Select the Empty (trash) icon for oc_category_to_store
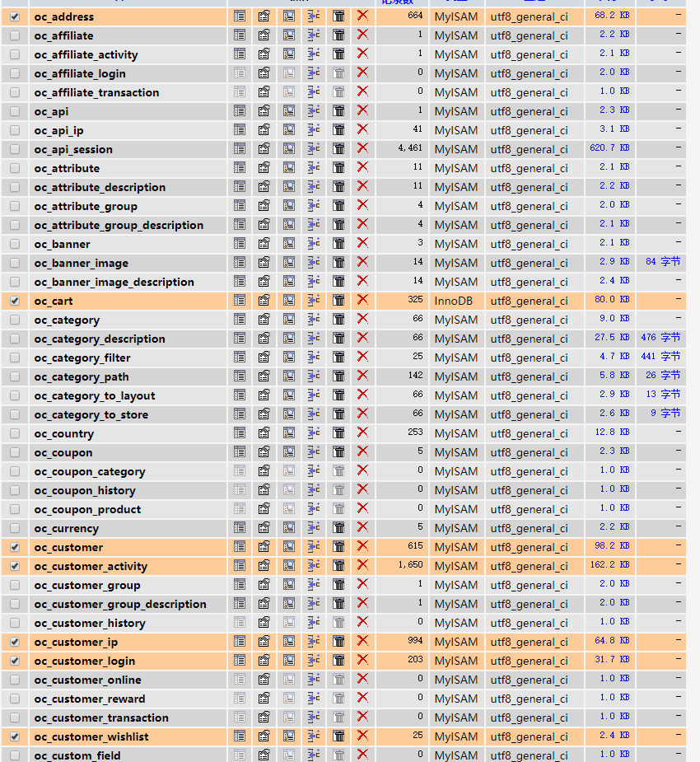700x762 pixels. click(338, 414)
